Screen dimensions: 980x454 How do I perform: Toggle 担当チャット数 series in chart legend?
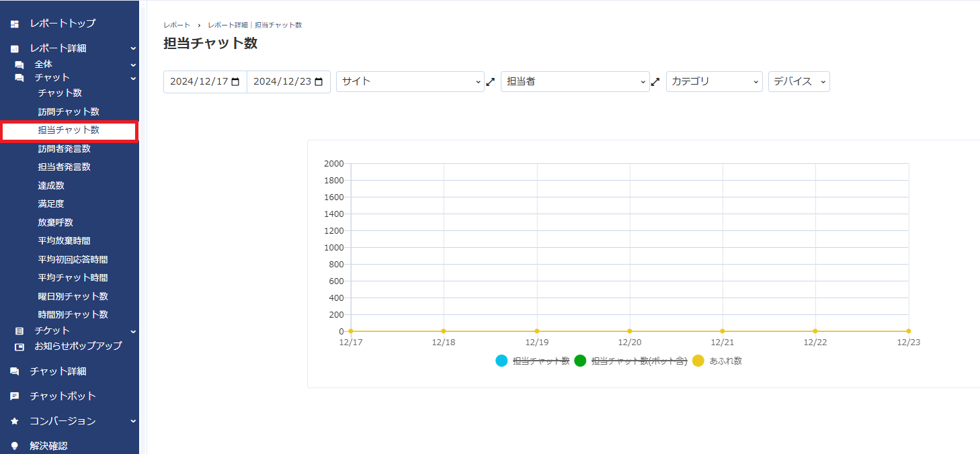(x=541, y=361)
